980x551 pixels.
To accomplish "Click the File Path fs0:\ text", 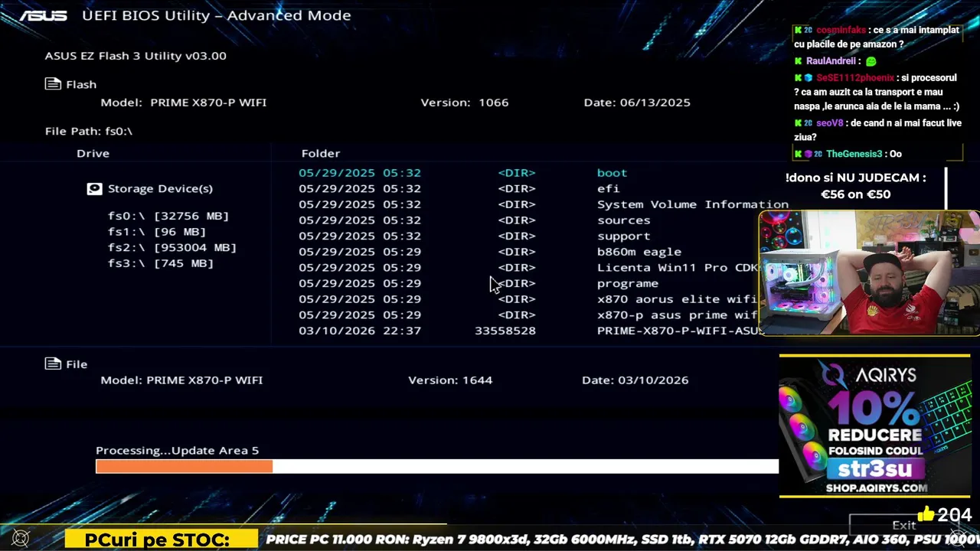I will point(89,131).
